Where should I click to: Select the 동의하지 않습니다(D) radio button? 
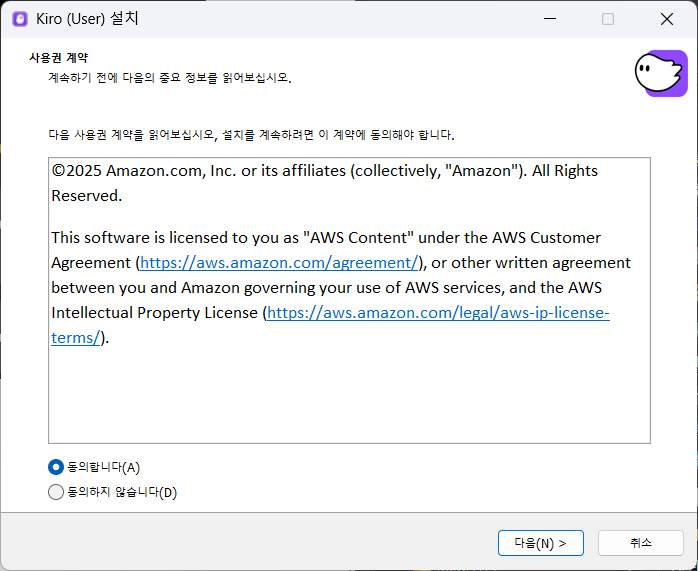click(x=56, y=492)
